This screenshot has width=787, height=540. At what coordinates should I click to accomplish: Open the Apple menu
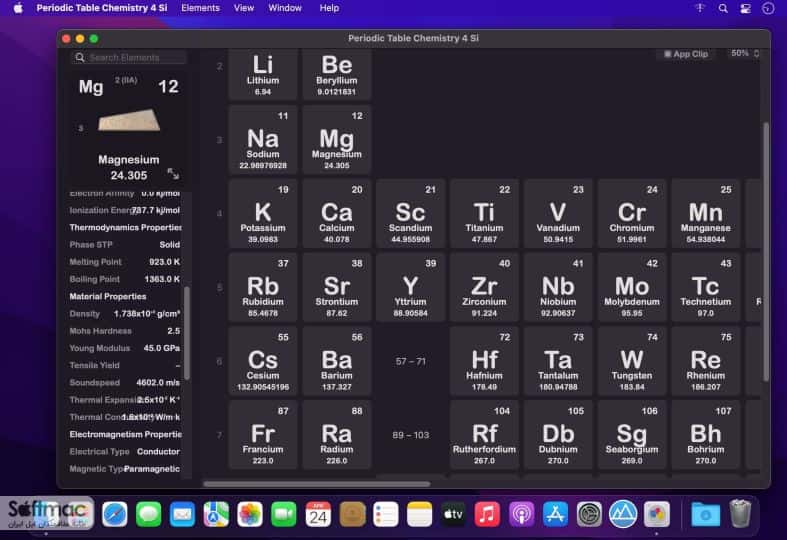coord(18,8)
